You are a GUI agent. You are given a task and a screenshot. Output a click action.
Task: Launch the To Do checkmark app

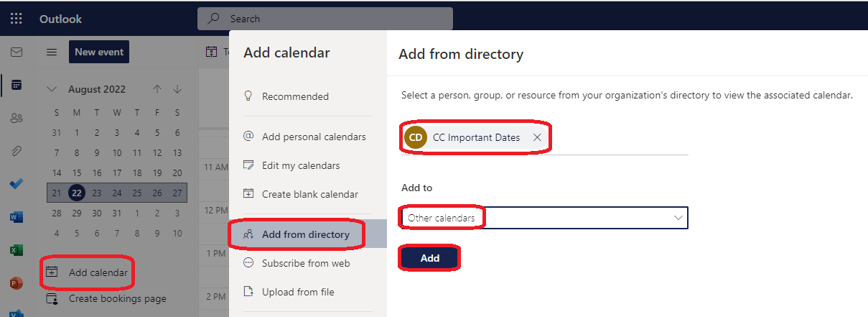tap(16, 184)
